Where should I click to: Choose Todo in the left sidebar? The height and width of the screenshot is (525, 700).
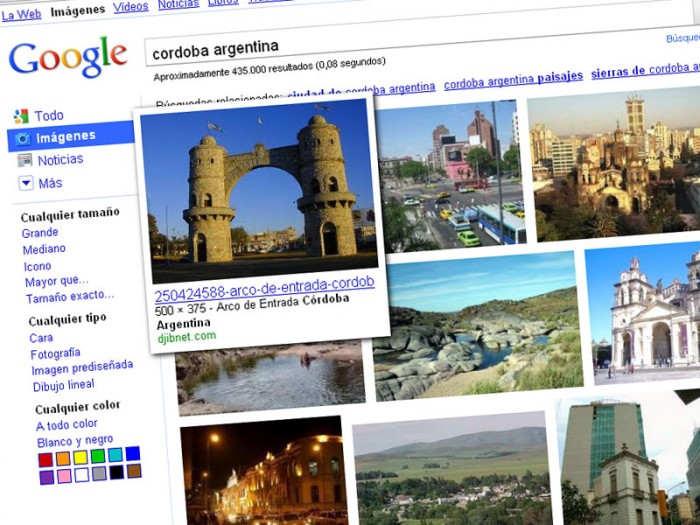(49, 116)
